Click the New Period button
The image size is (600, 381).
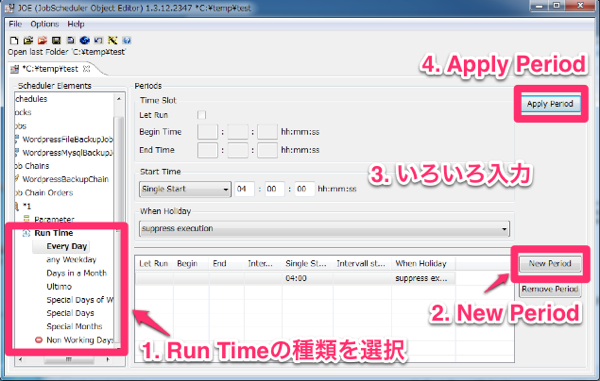point(550,264)
